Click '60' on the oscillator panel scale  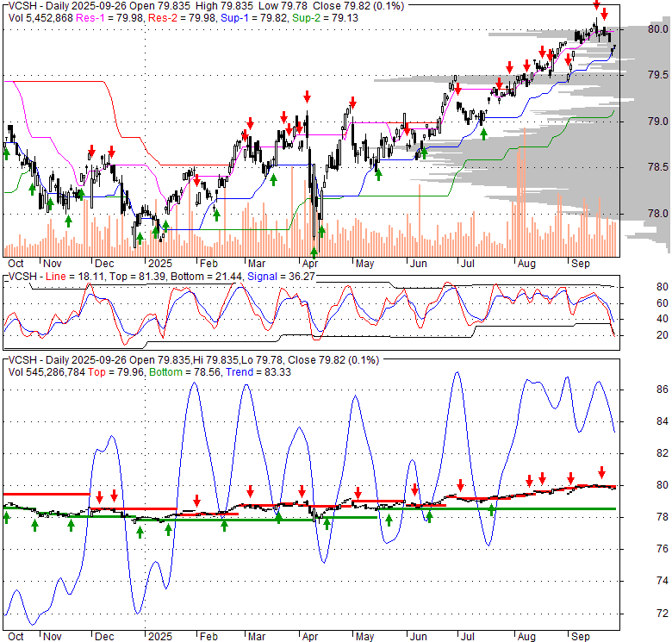(x=663, y=303)
